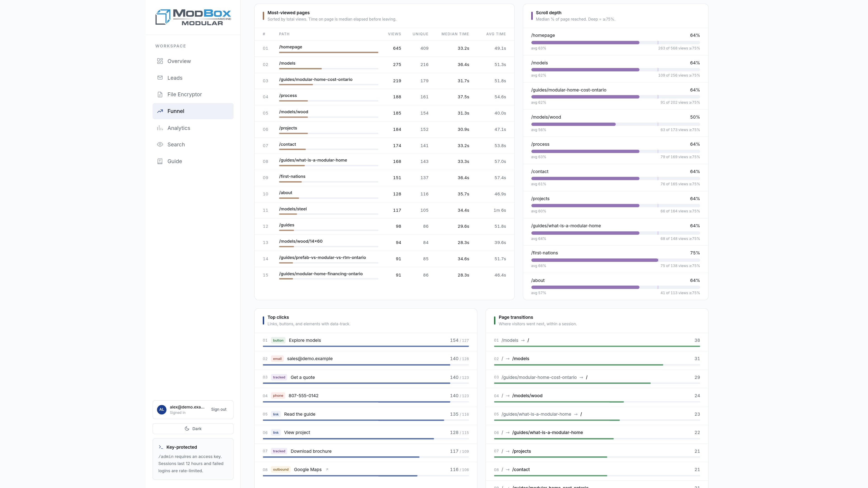Viewport: 868px width, 488px height.
Task: Click the Analytics bar chart icon
Action: [x=160, y=128]
